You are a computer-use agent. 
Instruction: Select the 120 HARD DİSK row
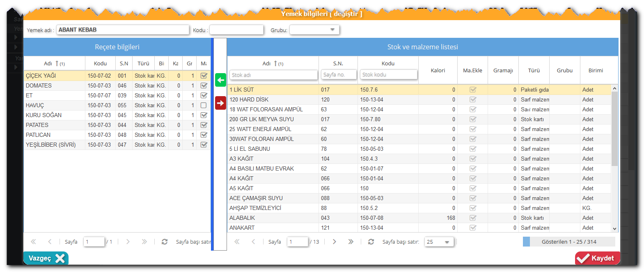coord(419,99)
